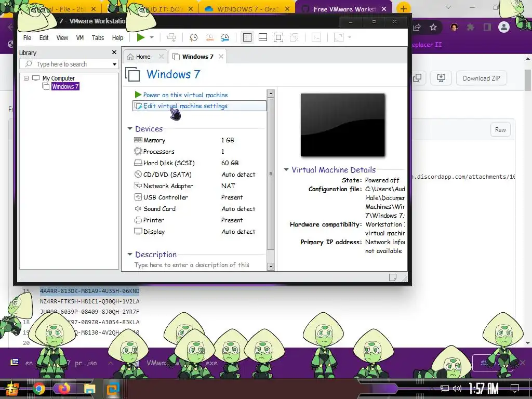Open the Help menu
The height and width of the screenshot is (399, 532).
(x=117, y=37)
